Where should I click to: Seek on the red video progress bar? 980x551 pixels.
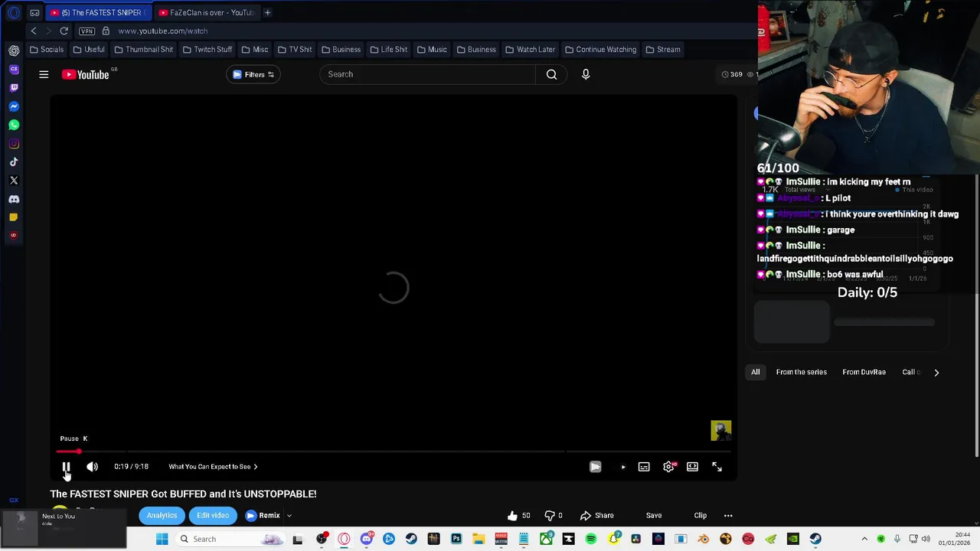pos(394,452)
